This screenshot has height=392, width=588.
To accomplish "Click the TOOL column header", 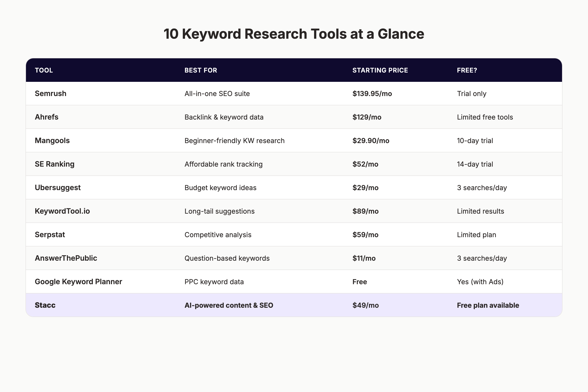I will (44, 70).
